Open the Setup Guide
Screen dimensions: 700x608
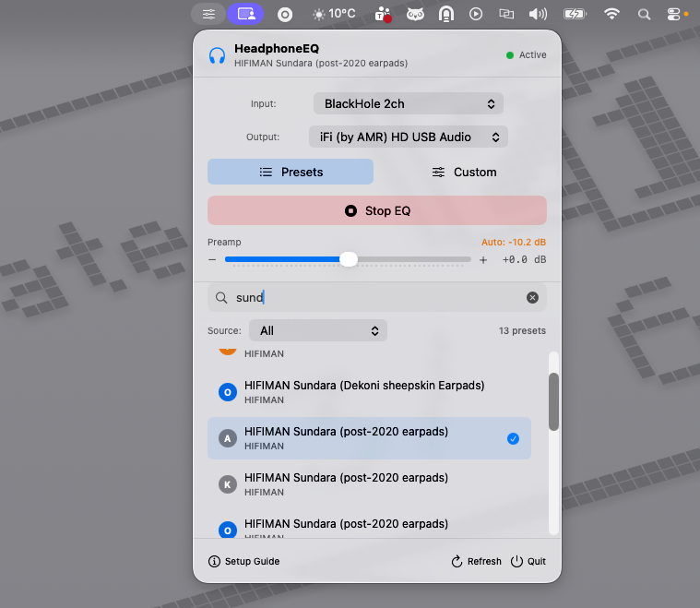tap(243, 561)
